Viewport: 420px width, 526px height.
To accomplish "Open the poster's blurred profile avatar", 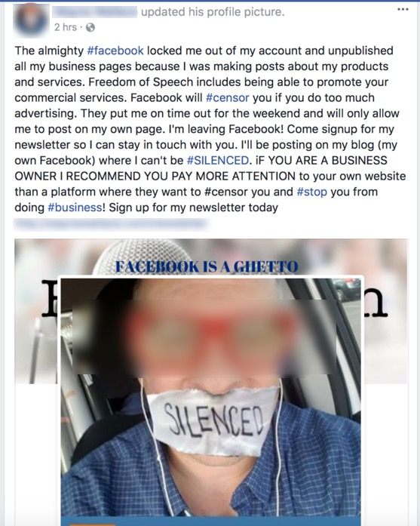I will 31,20.
